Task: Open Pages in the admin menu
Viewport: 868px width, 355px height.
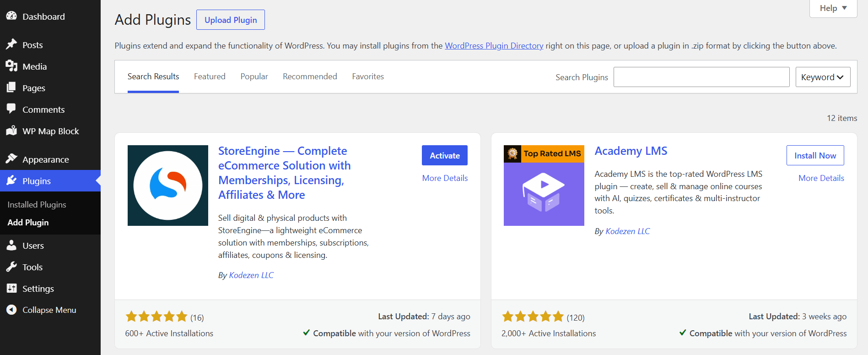Action: 50,88
